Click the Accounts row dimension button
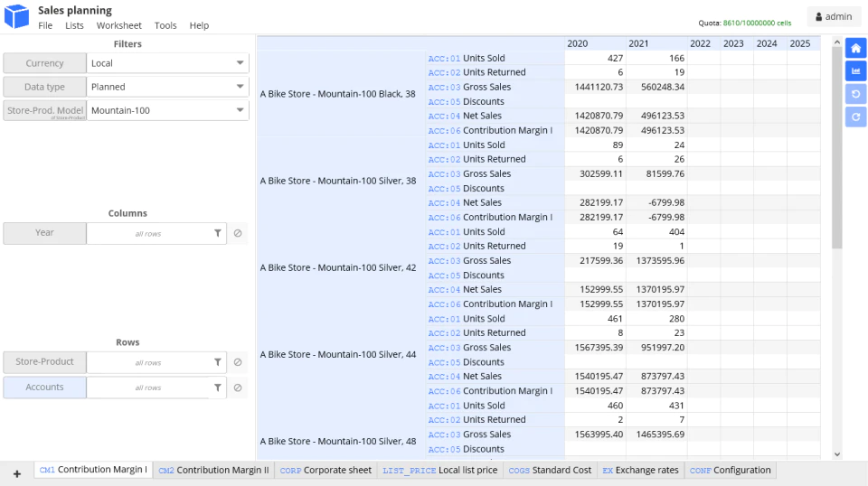This screenshot has width=868, height=486. [x=45, y=387]
